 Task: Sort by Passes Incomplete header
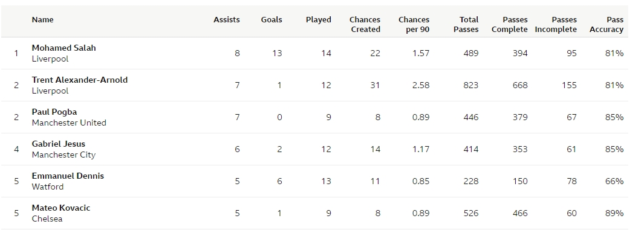556,25
